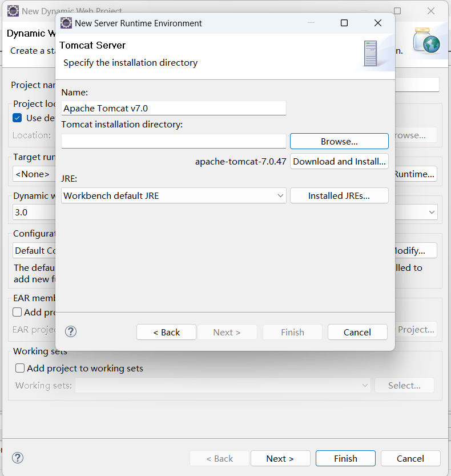Open the disabled Working sets combo

tap(223, 385)
